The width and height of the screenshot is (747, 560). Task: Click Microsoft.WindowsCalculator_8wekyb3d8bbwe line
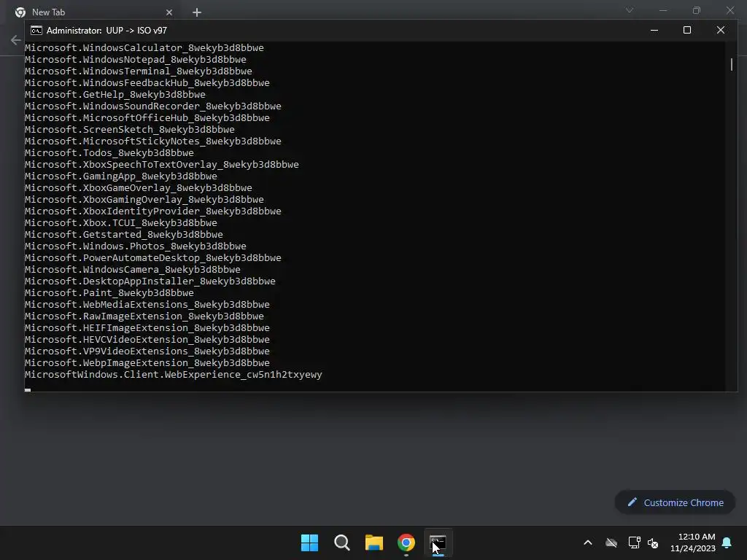[144, 47]
